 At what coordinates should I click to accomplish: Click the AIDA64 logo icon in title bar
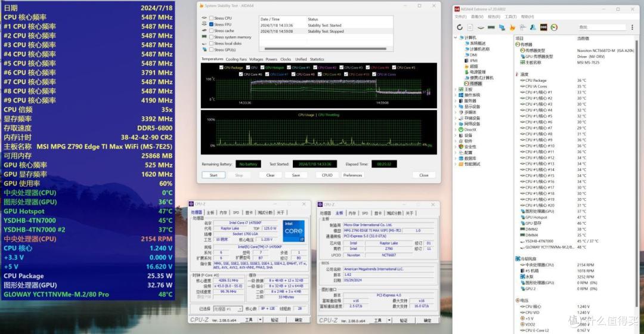point(457,8)
